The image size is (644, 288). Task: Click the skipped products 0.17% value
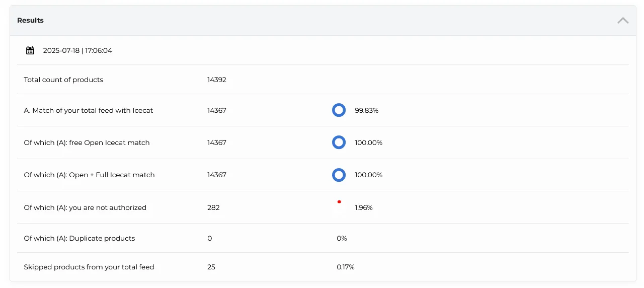[x=345, y=267]
